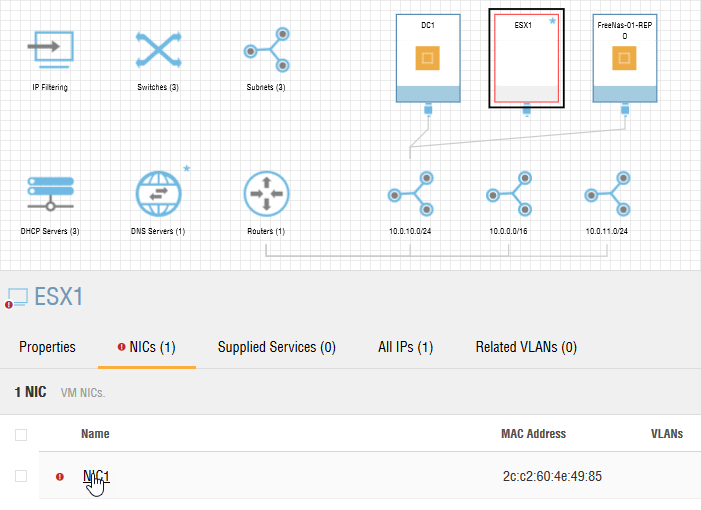
Task: Toggle the select-all checkbox in table header
Action: click(x=21, y=435)
